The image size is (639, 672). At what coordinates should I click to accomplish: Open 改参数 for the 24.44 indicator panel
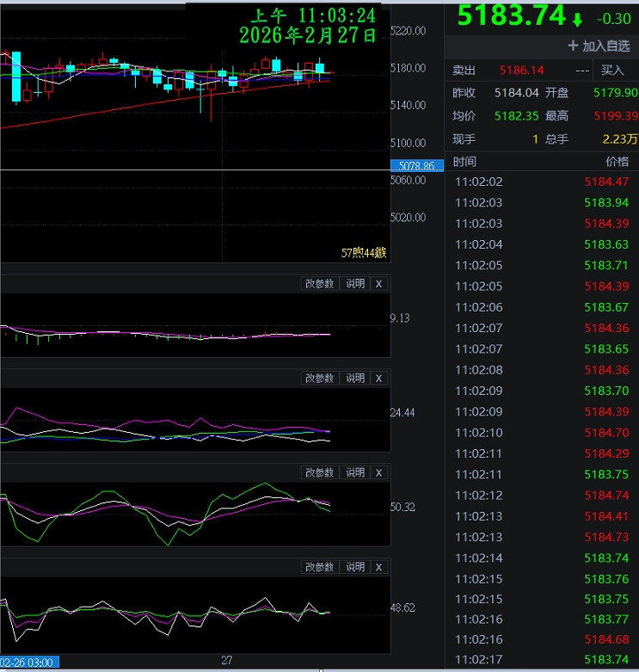tap(319, 379)
